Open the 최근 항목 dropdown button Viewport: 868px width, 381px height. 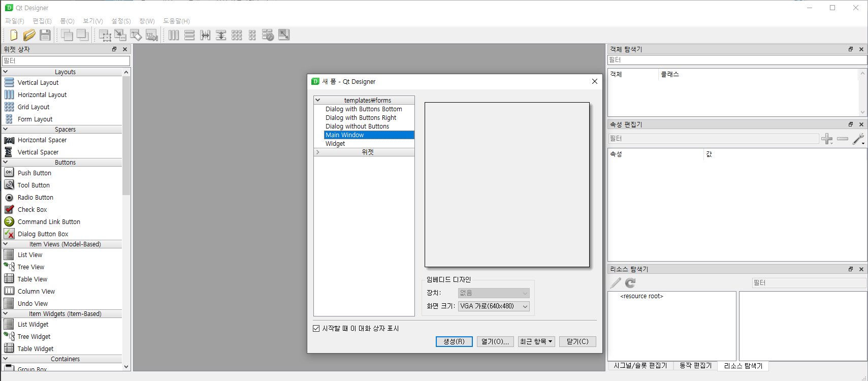536,341
